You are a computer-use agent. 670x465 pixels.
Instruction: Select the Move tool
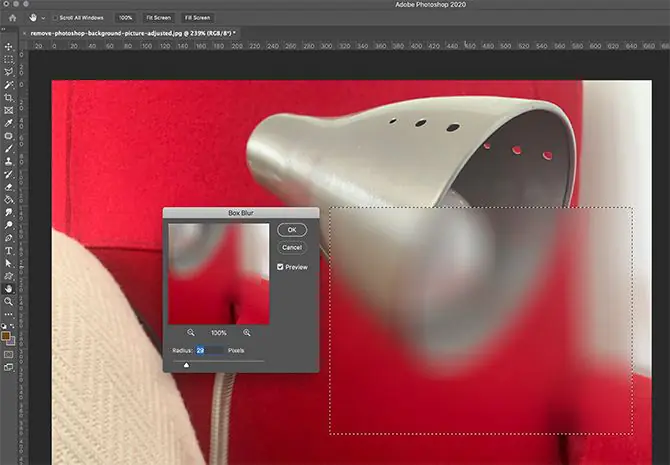tap(9, 47)
